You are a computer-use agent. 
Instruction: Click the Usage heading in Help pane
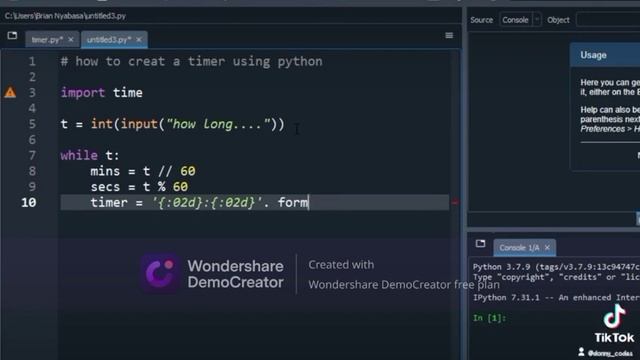coord(593,55)
